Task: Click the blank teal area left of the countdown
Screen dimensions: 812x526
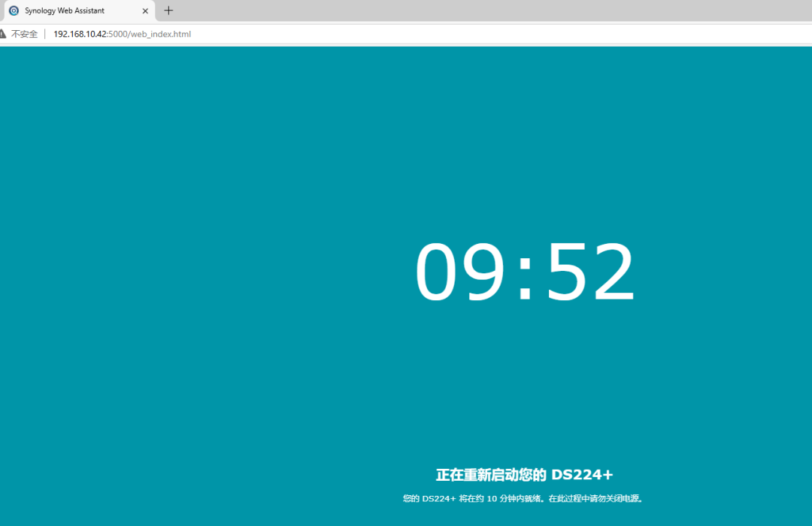Action: [188, 271]
